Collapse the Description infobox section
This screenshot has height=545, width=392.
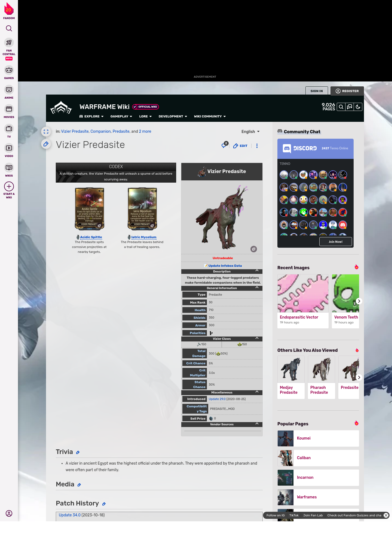(x=257, y=271)
